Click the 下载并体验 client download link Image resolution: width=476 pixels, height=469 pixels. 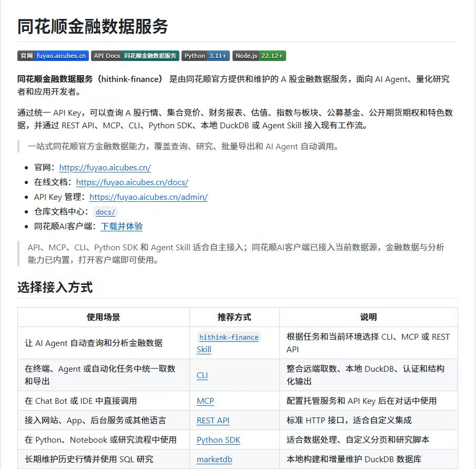point(121,227)
